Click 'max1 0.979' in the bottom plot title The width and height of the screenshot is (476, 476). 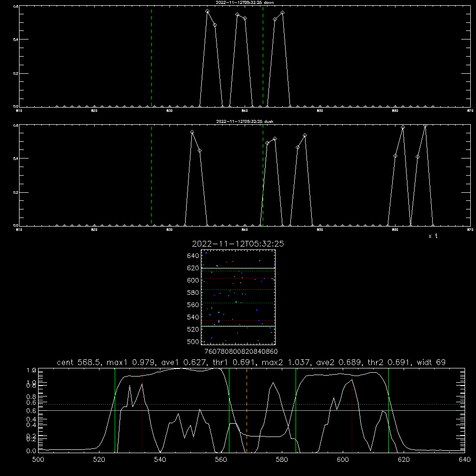point(132,362)
